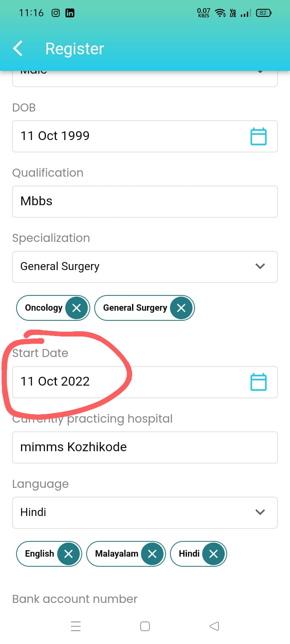The image size is (290, 644).
Task: Open the Android recent apps menu button
Action: (x=76, y=626)
